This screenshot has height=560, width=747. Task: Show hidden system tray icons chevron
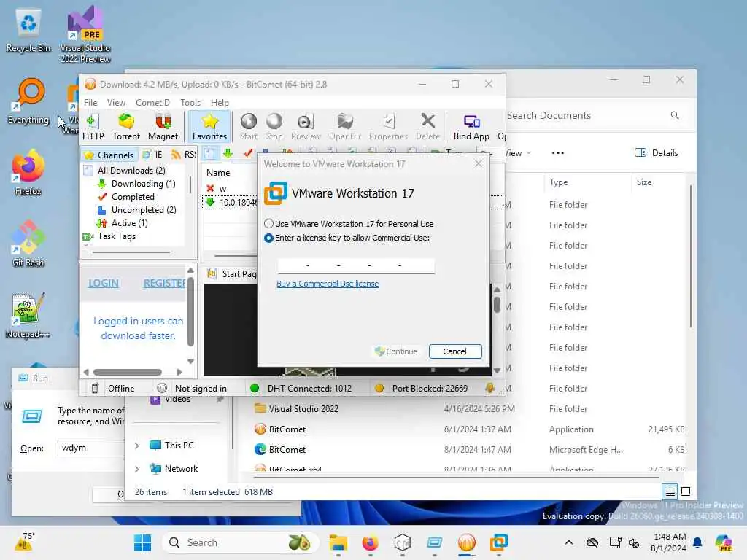(x=569, y=542)
